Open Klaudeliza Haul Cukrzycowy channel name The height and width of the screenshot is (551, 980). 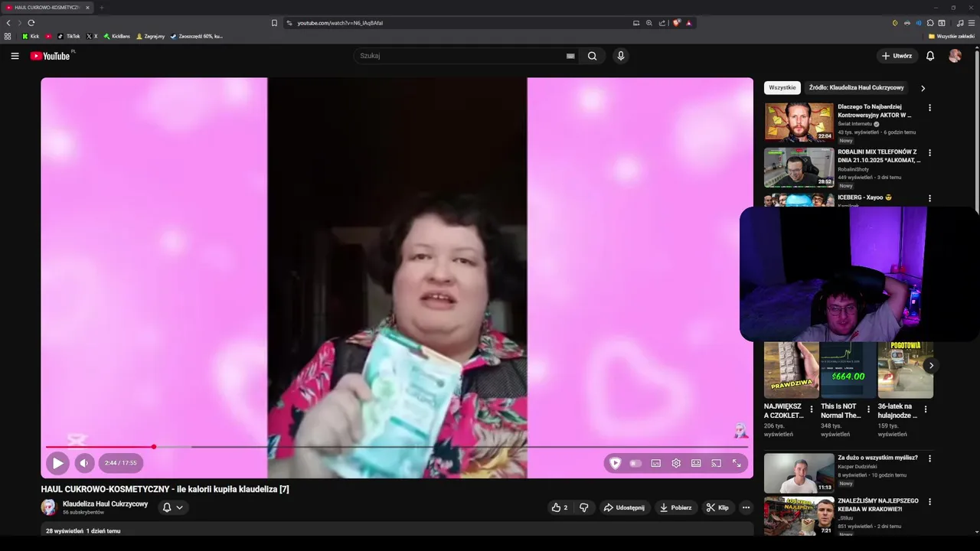pos(105,504)
